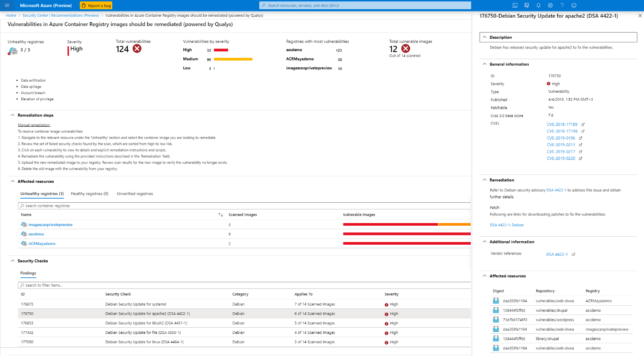Open the feedback smiley icon

point(574,5)
